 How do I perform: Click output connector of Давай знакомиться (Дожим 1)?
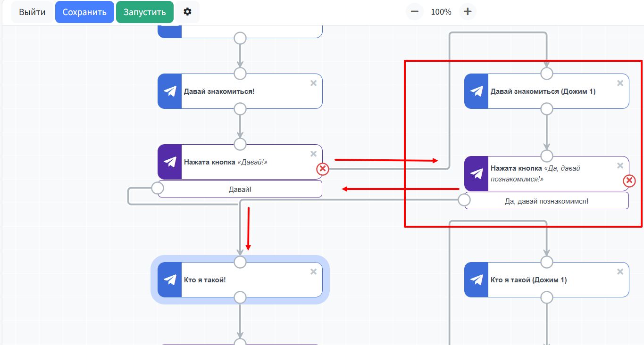pos(547,109)
